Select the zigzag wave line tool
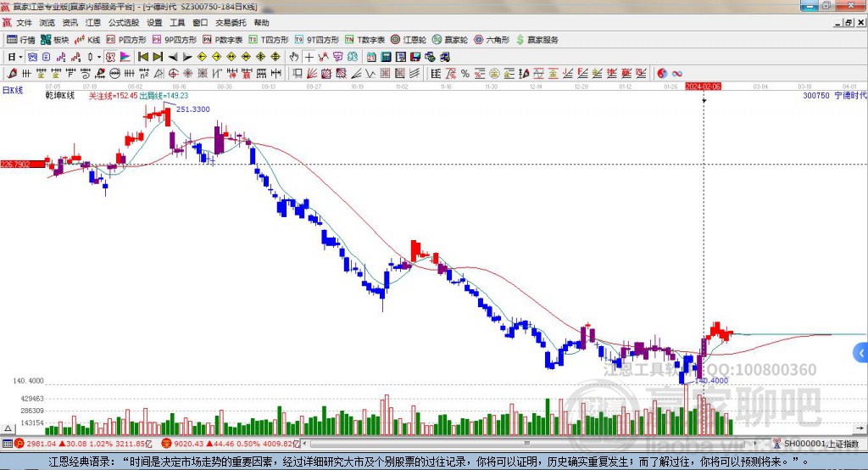868x470 pixels. coord(370,73)
